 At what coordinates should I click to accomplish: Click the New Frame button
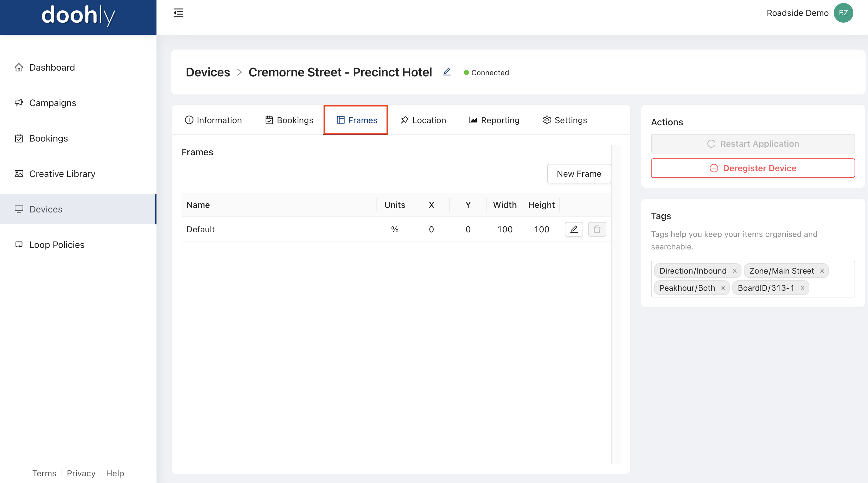579,174
